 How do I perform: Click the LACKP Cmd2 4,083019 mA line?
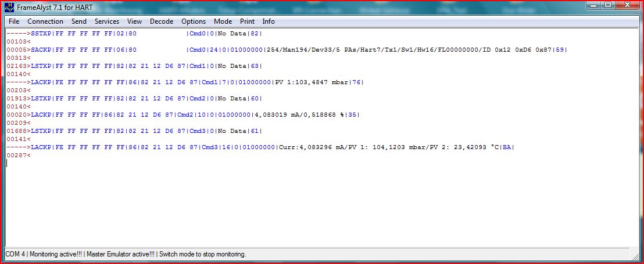(183, 115)
